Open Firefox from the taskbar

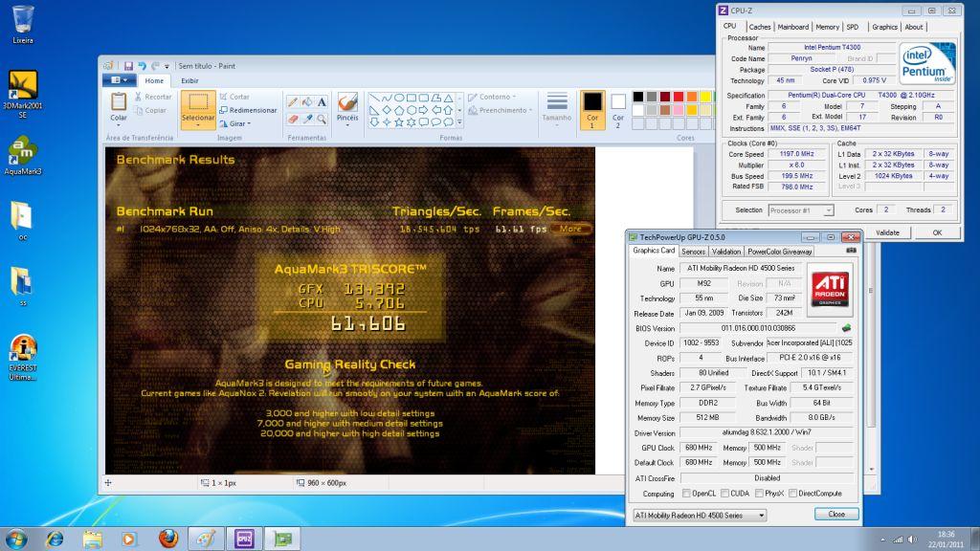pos(168,539)
